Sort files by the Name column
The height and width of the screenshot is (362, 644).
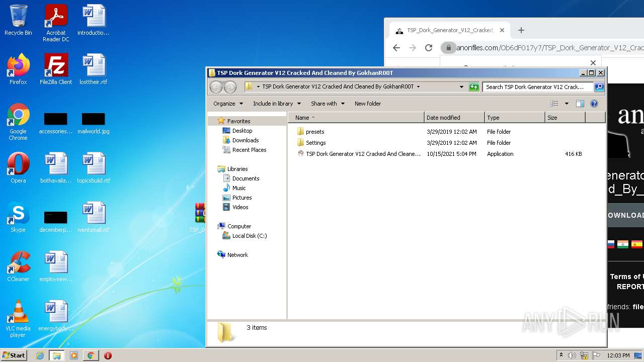coord(356,118)
